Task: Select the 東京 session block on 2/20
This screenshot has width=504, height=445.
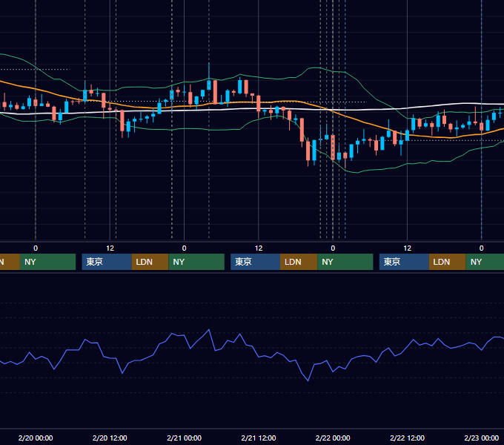Action: (x=107, y=262)
